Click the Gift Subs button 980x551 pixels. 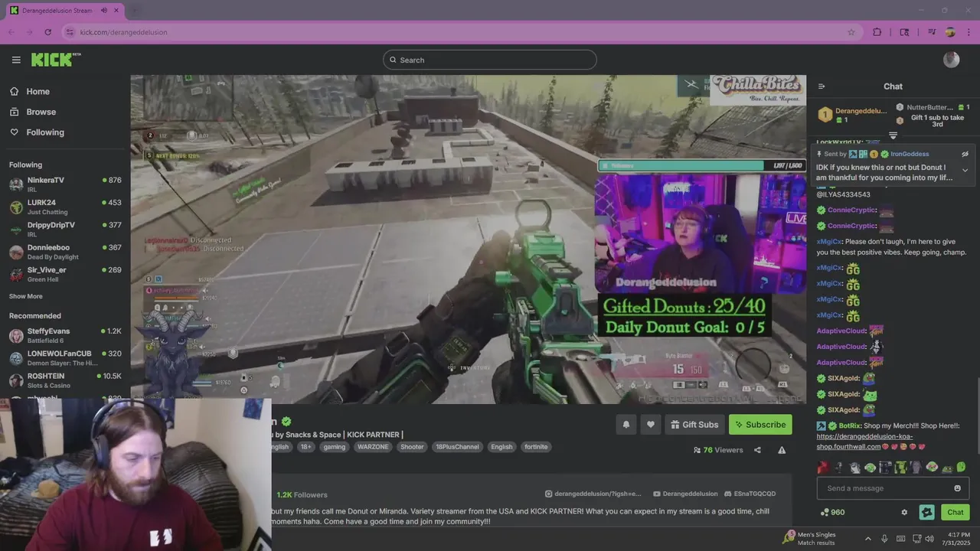click(x=694, y=425)
